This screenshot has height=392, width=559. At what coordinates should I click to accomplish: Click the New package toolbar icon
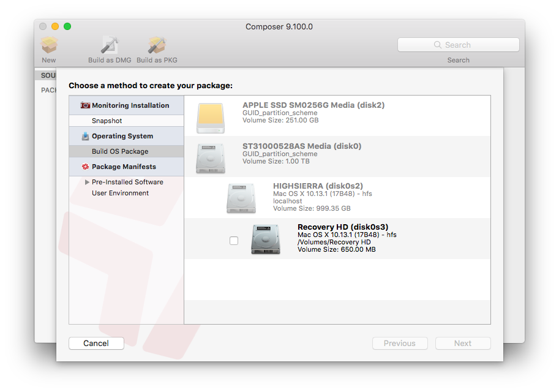click(x=49, y=45)
